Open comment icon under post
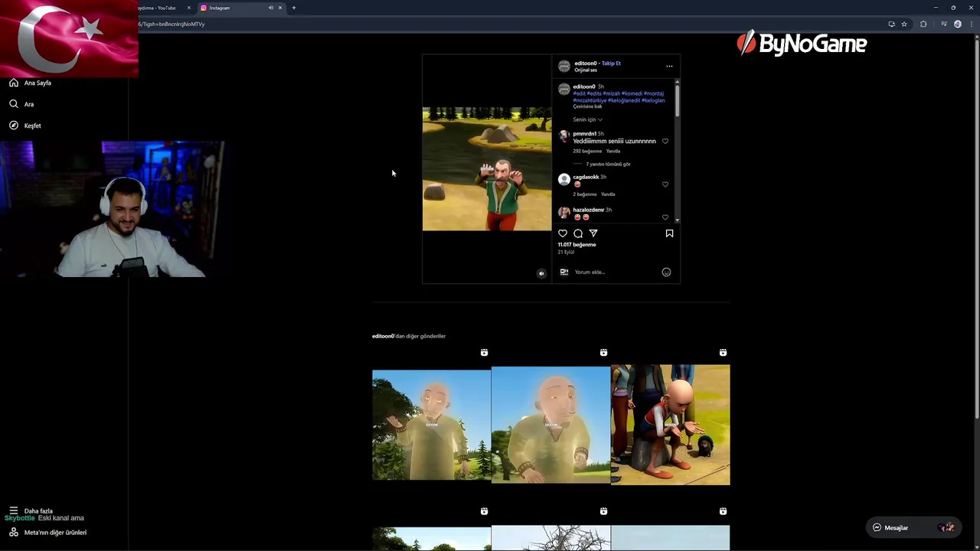The width and height of the screenshot is (980, 551). pos(578,233)
